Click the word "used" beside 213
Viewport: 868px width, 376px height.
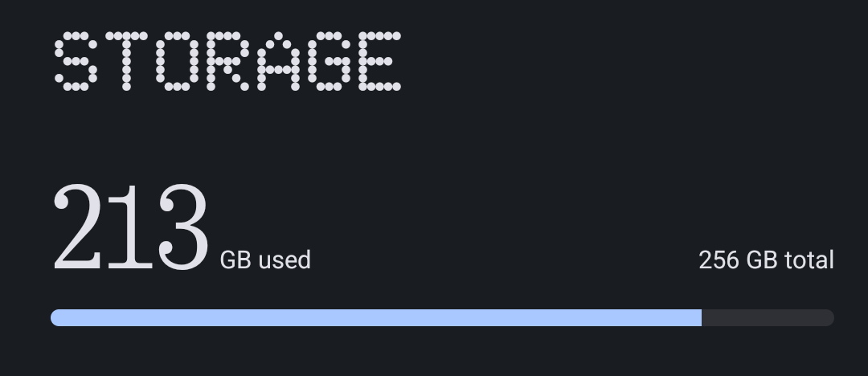point(284,260)
